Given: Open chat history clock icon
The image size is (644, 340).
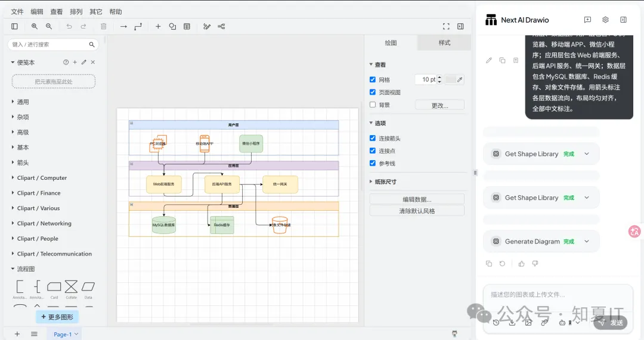Looking at the screenshot, I should click(x=496, y=323).
